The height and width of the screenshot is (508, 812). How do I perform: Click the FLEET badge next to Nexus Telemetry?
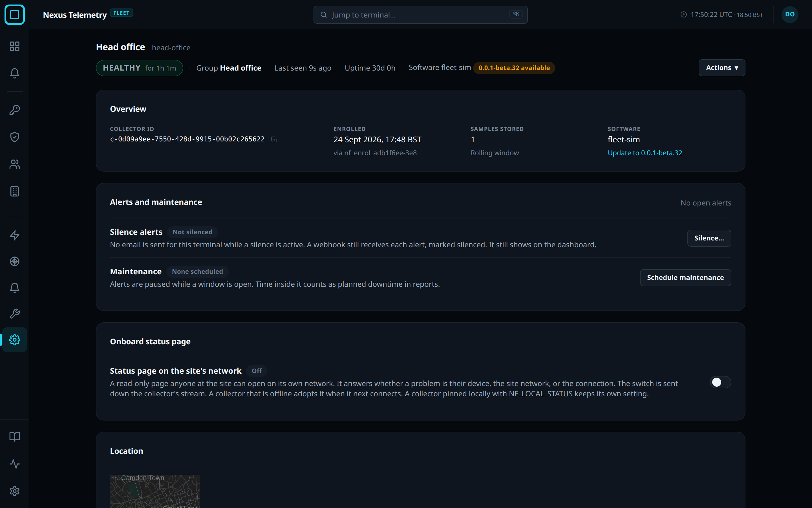[x=122, y=13]
